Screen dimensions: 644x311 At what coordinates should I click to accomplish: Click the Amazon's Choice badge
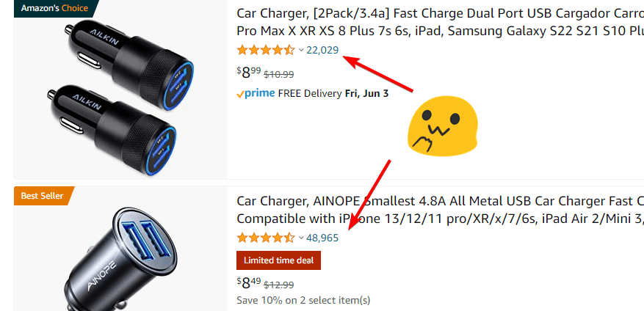click(54, 8)
